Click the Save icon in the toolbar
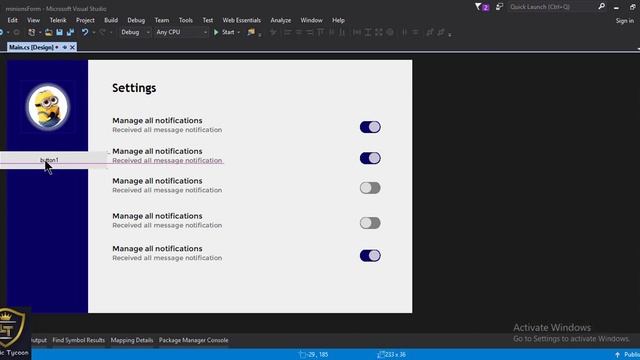 point(60,32)
